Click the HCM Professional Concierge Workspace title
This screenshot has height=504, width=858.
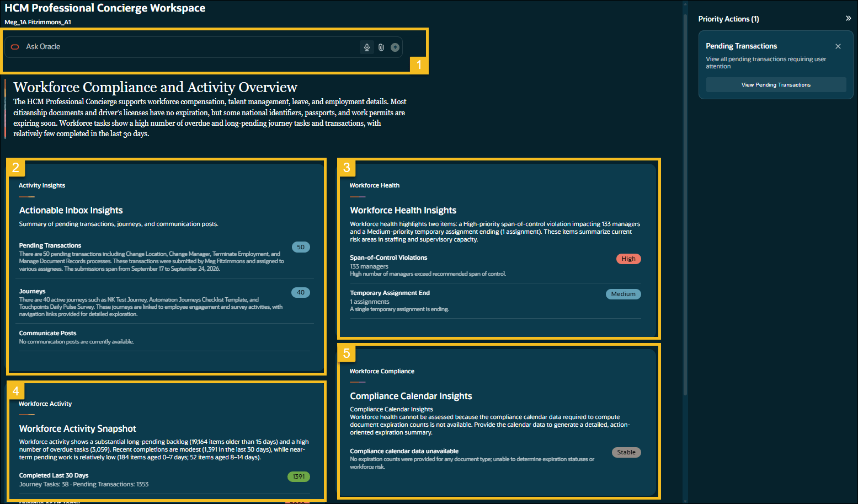105,8
